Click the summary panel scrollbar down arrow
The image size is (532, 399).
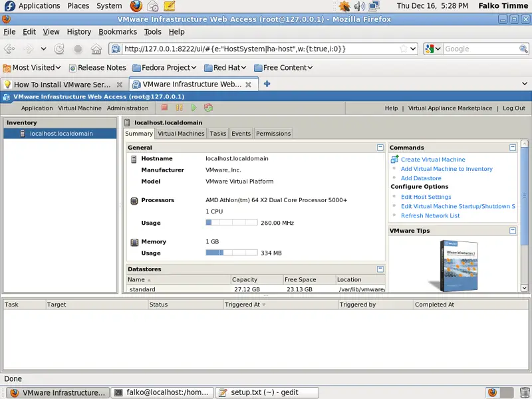pyautogui.click(x=524, y=288)
